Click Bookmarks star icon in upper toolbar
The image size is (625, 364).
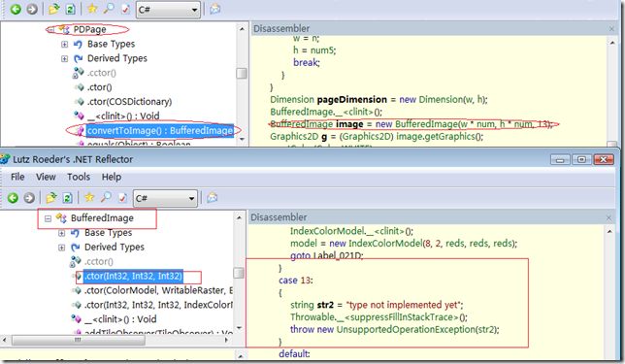click(92, 9)
